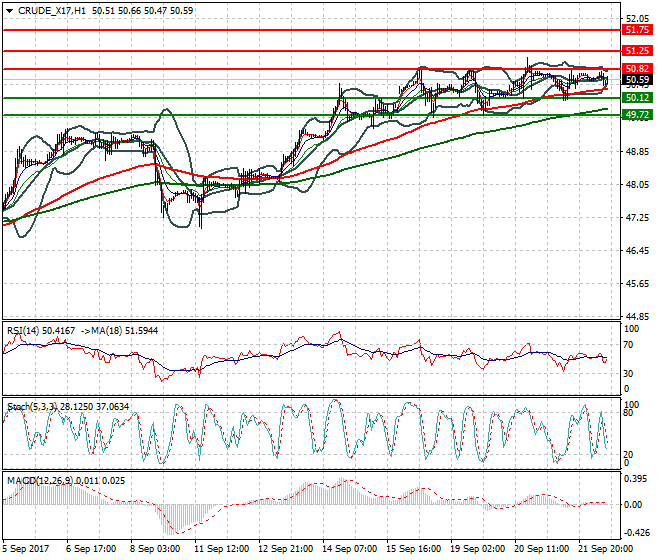Click the 44.85 price scale value

point(637,317)
